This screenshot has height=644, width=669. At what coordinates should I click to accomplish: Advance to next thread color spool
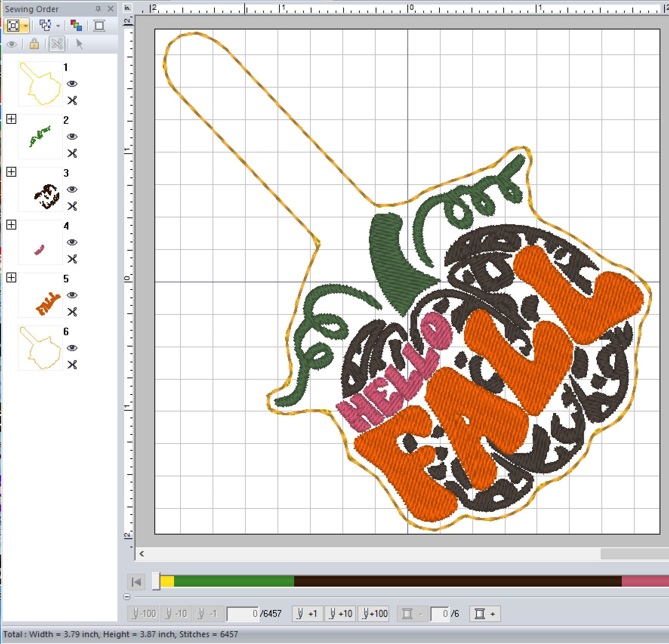[485, 614]
